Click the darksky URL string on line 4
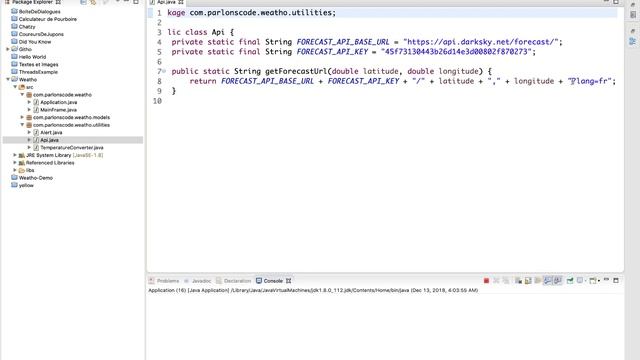The width and height of the screenshot is (640, 360). pyautogui.click(x=480, y=42)
